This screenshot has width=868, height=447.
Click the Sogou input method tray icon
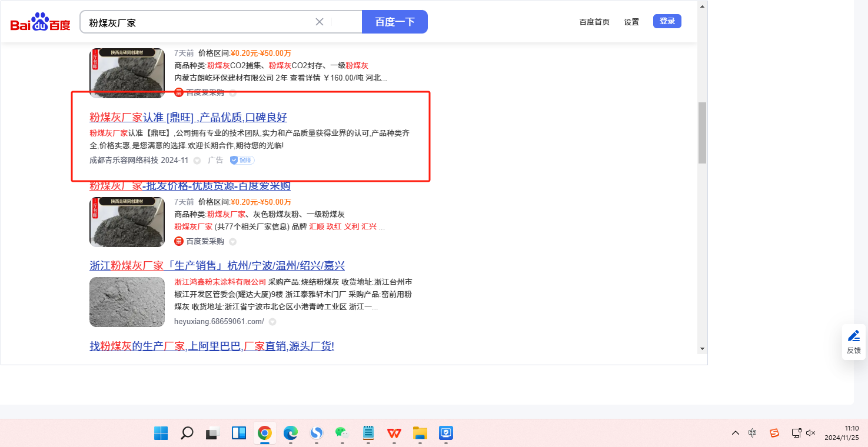pyautogui.click(x=774, y=433)
